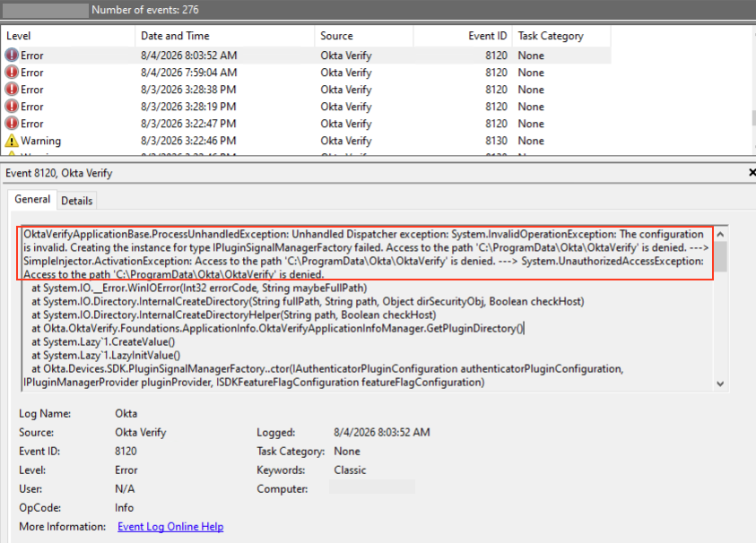Click the GetPluginDirectory stack trace line
Viewport: 756px width, 543px height.
(x=278, y=329)
